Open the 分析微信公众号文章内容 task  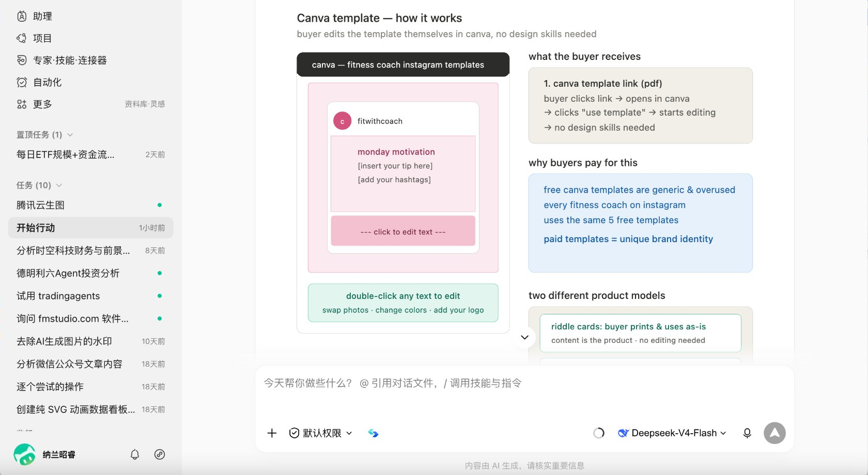click(x=90, y=364)
